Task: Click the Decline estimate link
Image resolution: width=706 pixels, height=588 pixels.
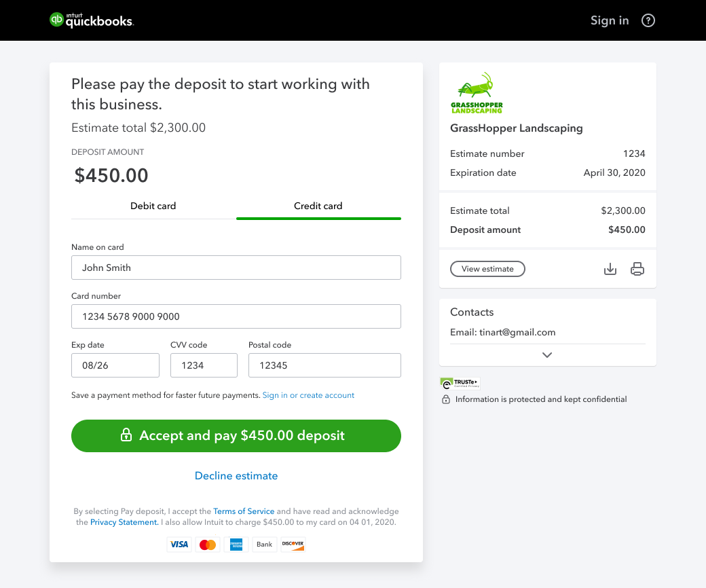Action: [x=236, y=476]
